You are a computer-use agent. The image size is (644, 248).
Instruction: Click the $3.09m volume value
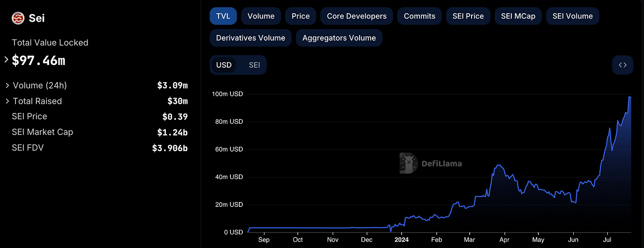point(172,85)
